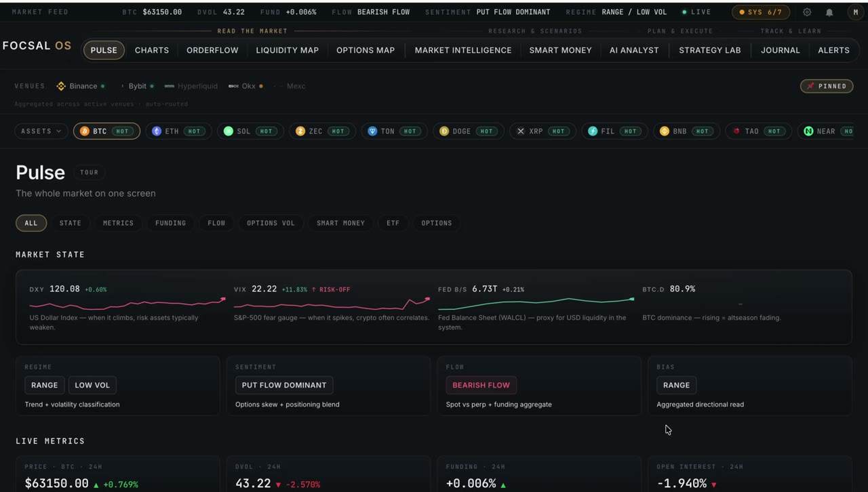868x492 pixels.
Task: Select the All filter pill
Action: 31,223
